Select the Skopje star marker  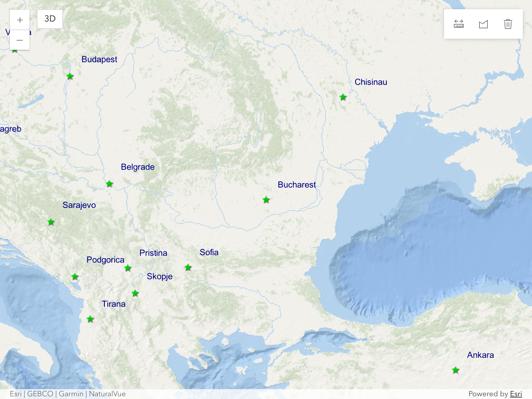(135, 293)
